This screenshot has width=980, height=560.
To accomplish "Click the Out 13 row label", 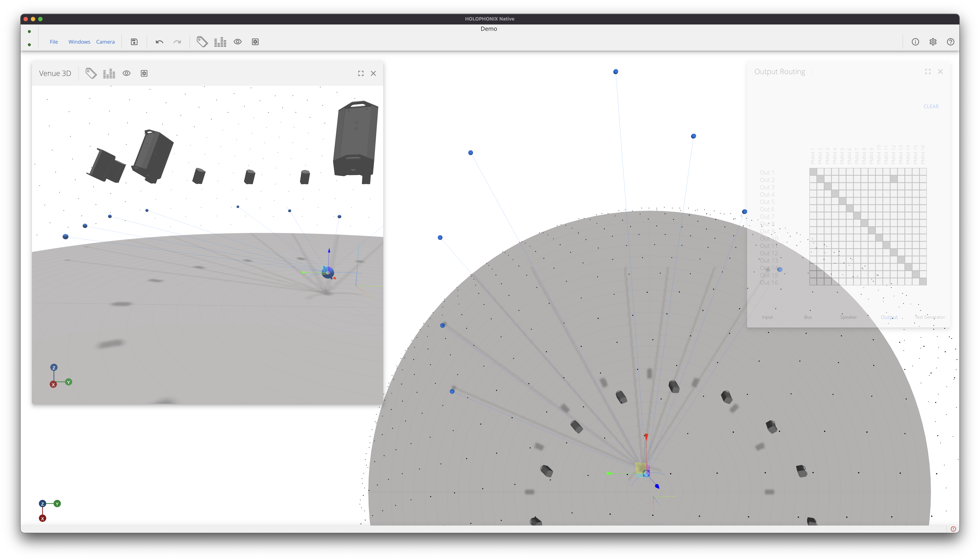I will [x=769, y=260].
